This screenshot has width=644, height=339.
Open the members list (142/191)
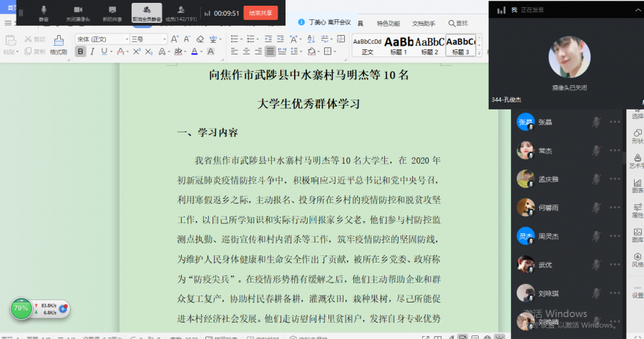[181, 13]
